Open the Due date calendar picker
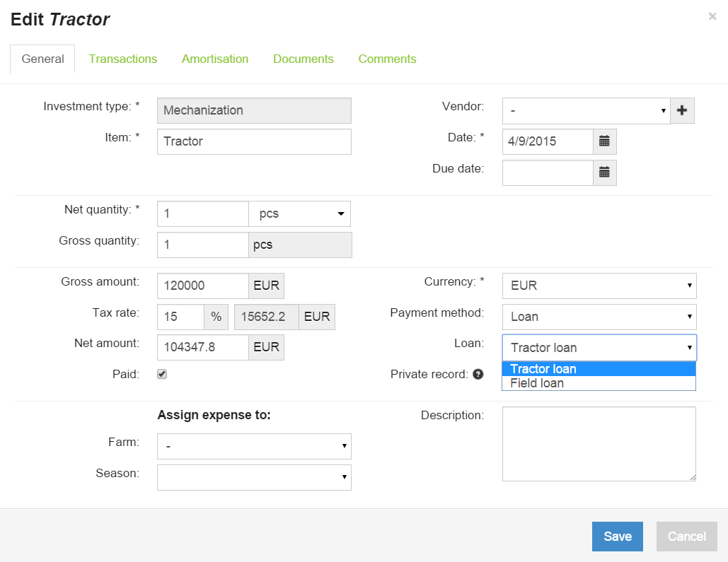 [604, 172]
